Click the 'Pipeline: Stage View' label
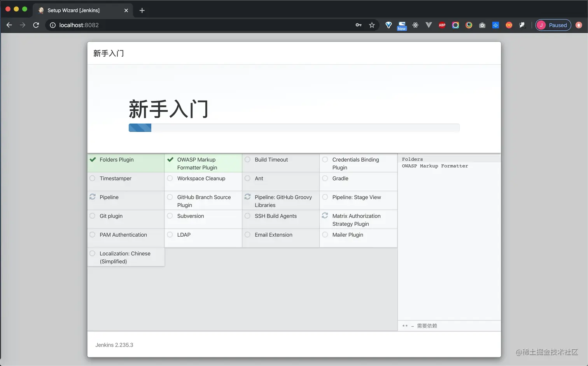The height and width of the screenshot is (366, 588). click(357, 197)
